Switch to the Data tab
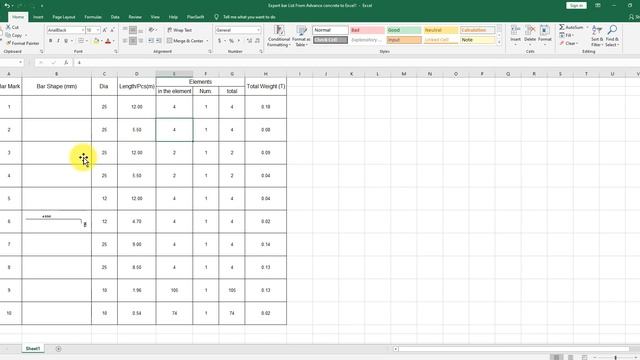 pos(115,17)
